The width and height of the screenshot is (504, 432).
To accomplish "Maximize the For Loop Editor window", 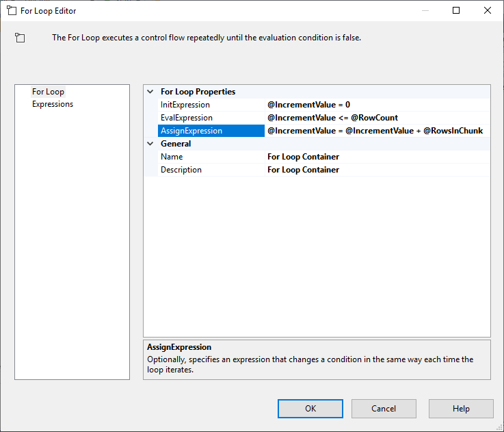I will 456,10.
